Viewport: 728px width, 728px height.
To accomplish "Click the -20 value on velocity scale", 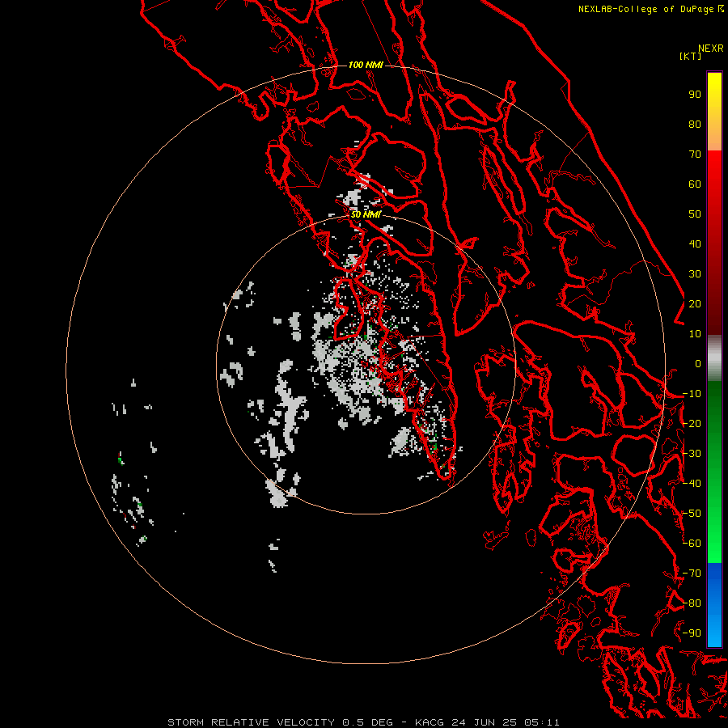I will tap(692, 424).
